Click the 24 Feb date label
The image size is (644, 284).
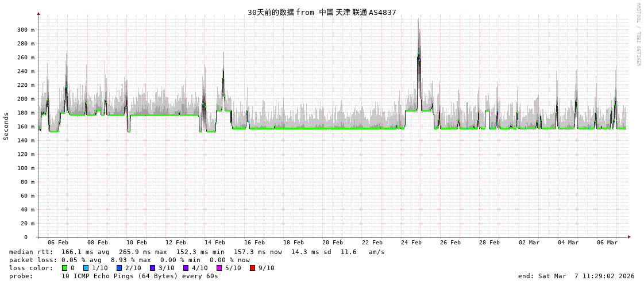[411, 243]
